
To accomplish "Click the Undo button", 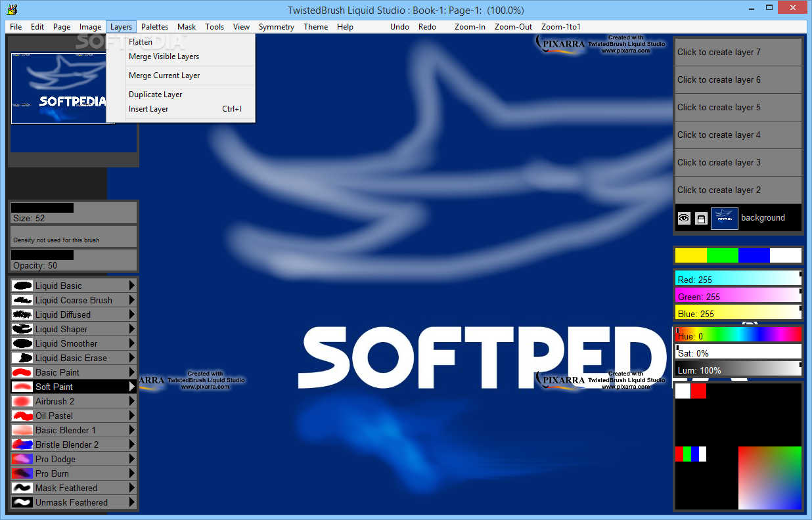I will coord(399,27).
